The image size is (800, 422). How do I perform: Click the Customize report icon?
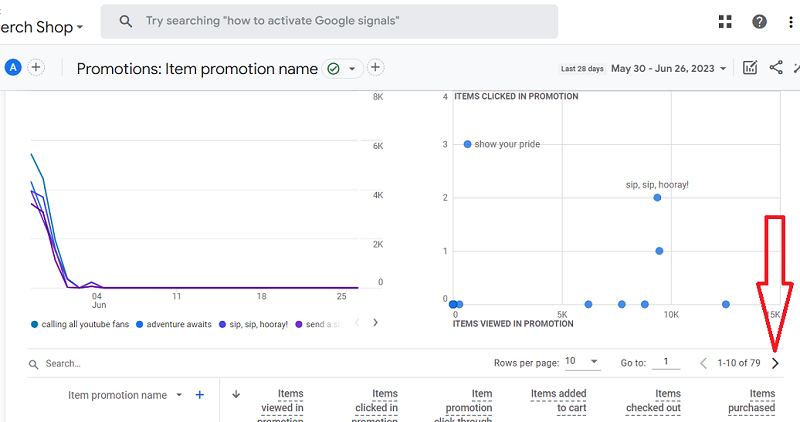[x=750, y=68]
